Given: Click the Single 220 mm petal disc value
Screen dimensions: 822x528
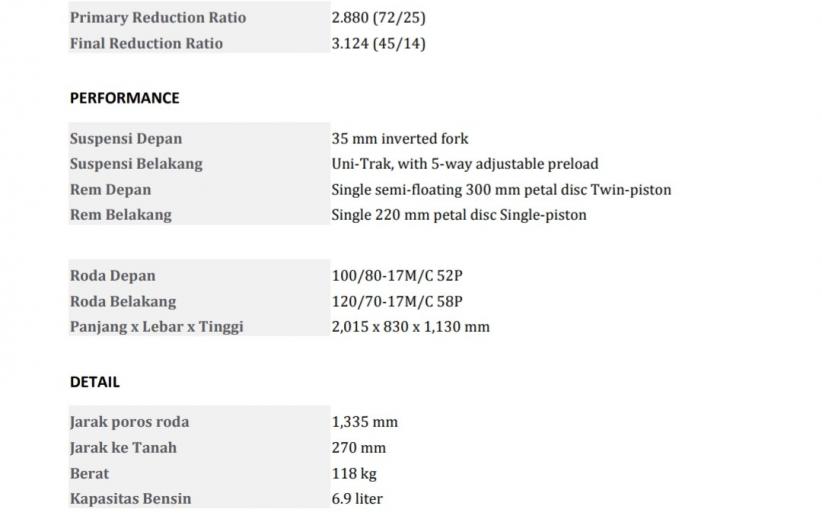Looking at the screenshot, I should click(x=459, y=215).
